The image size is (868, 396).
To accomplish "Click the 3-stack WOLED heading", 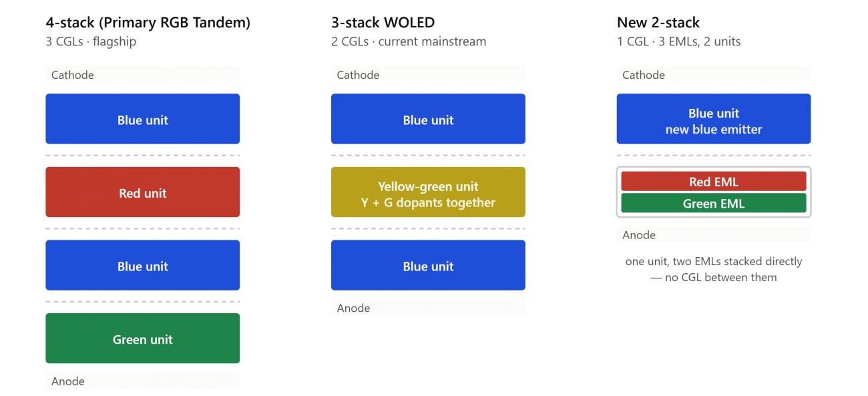I will point(383,23).
